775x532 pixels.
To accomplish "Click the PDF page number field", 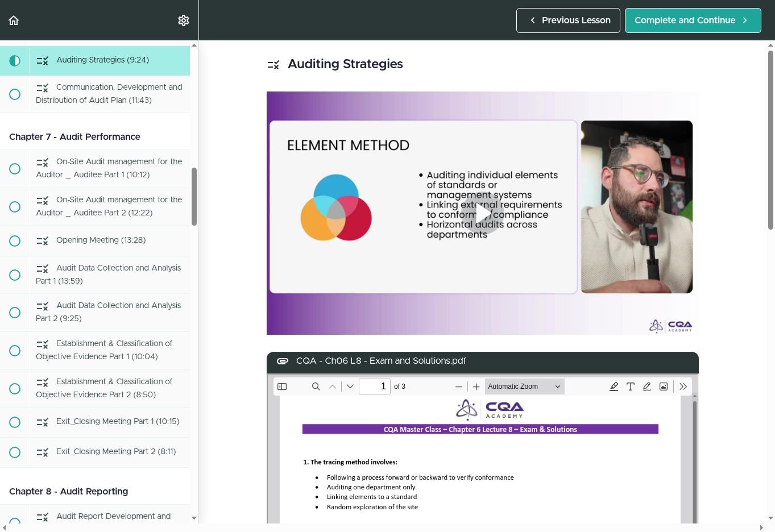I will pyautogui.click(x=375, y=386).
